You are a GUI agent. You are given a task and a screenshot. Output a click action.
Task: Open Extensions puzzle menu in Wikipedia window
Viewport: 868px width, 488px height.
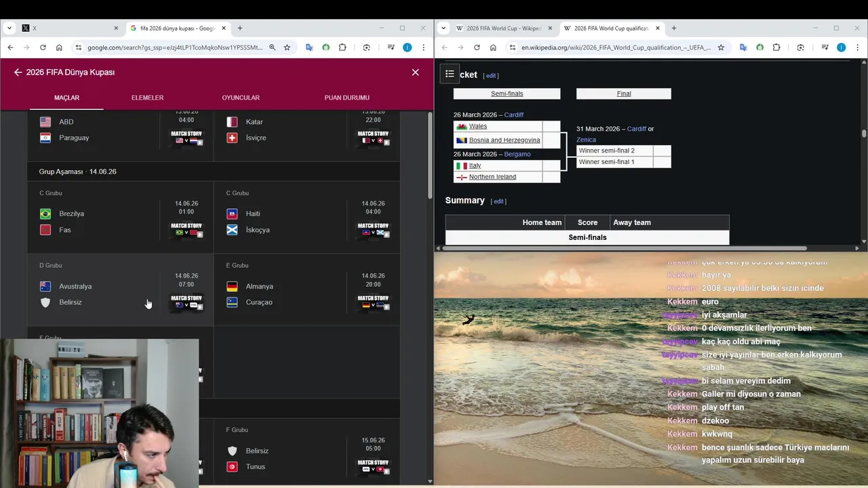click(776, 47)
